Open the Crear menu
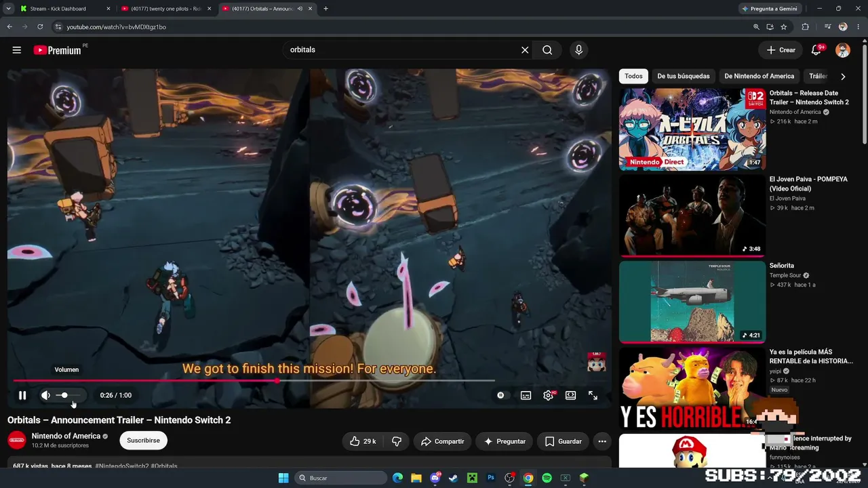868x488 pixels. click(781, 50)
